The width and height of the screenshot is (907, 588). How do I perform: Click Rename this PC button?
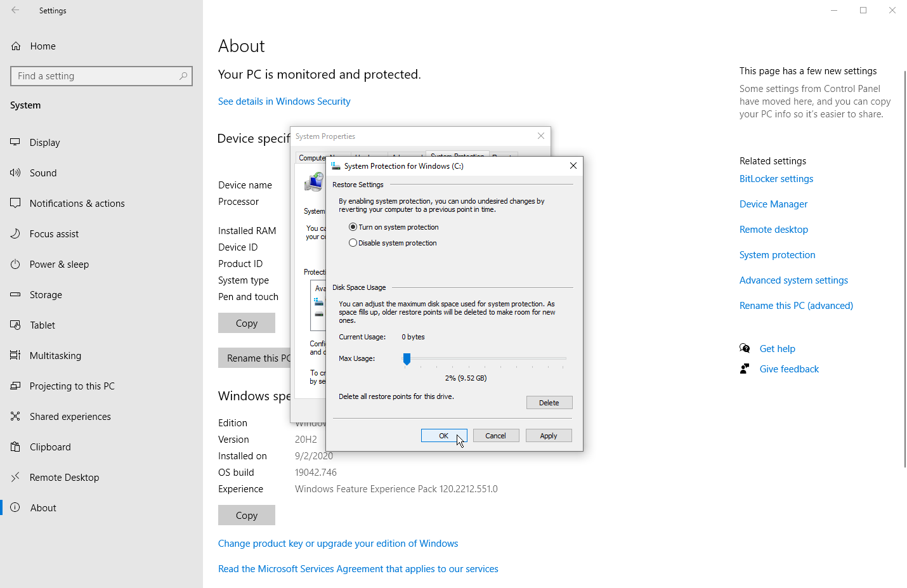point(254,358)
